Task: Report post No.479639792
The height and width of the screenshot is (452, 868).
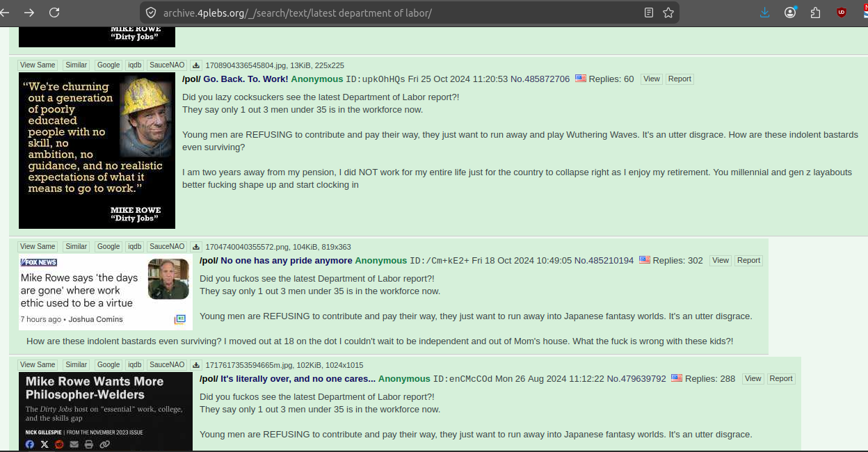Action: tap(780, 378)
